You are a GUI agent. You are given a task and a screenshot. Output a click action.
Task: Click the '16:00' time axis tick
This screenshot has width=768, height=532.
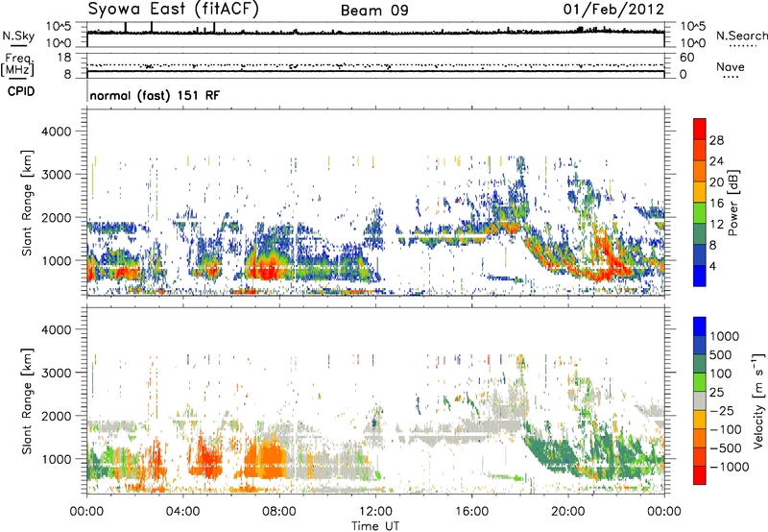471,511
